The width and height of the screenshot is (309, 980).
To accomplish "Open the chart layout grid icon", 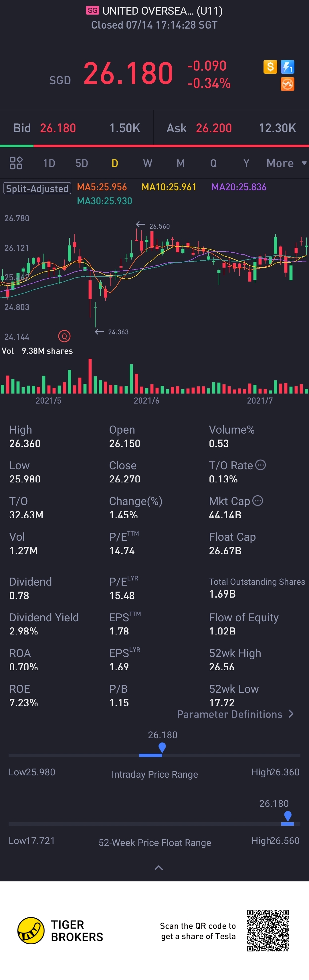I will [16, 163].
